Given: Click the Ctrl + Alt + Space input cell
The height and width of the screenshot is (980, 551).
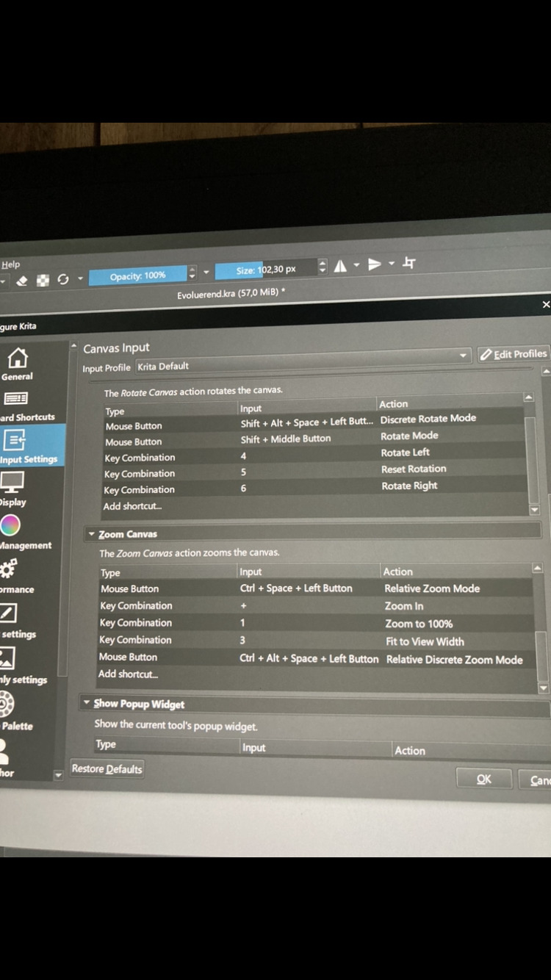Looking at the screenshot, I should pos(309,658).
